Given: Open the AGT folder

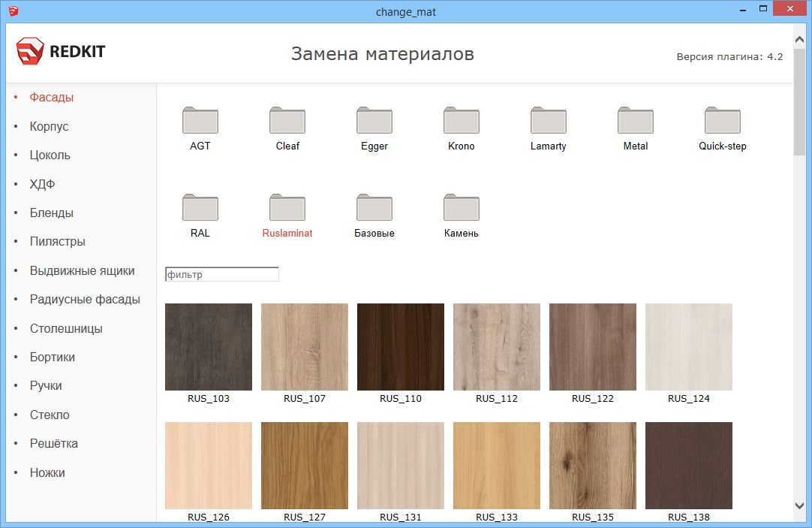Looking at the screenshot, I should pyautogui.click(x=200, y=128).
